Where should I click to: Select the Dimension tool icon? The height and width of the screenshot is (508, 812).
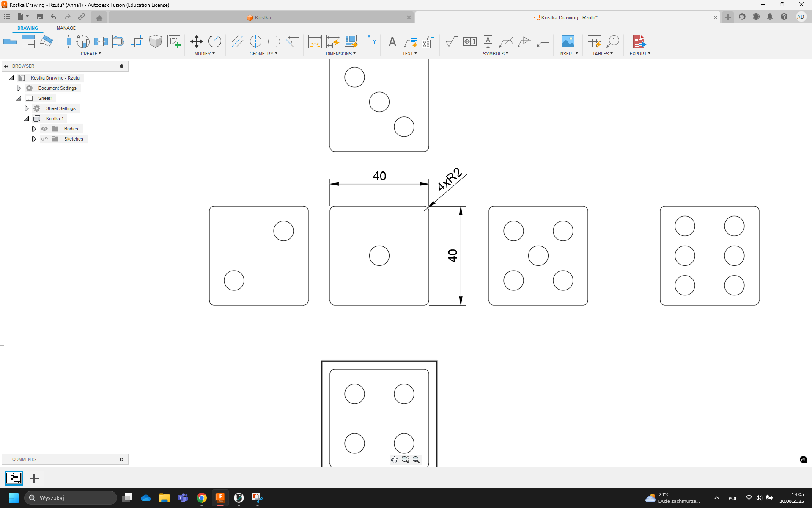(x=315, y=41)
